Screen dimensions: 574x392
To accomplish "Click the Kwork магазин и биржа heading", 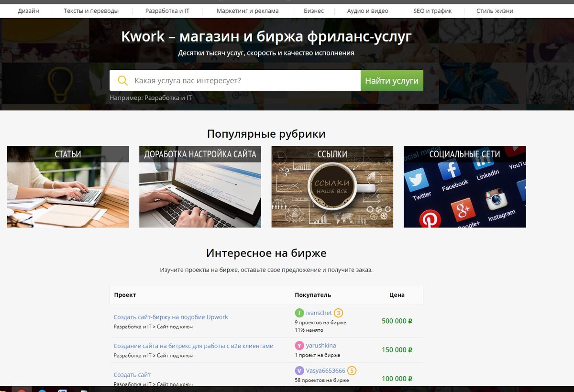I will tap(266, 36).
